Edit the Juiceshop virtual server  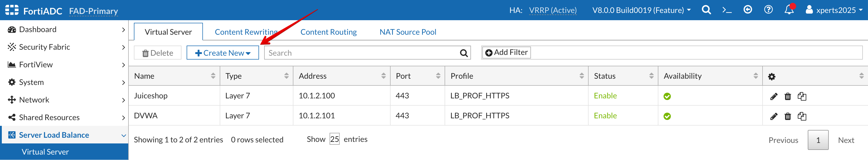tap(774, 97)
